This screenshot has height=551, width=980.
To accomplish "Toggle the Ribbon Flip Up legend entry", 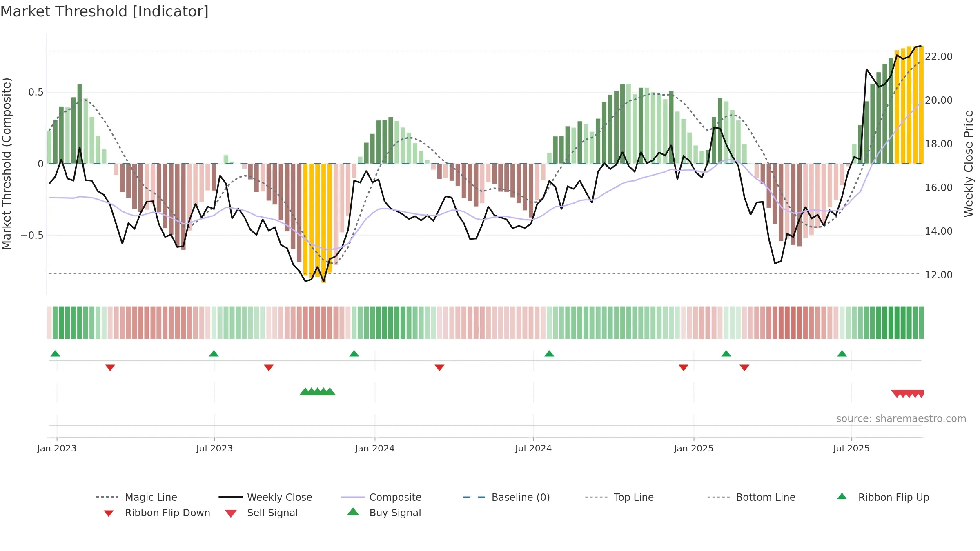I will pyautogui.click(x=883, y=497).
